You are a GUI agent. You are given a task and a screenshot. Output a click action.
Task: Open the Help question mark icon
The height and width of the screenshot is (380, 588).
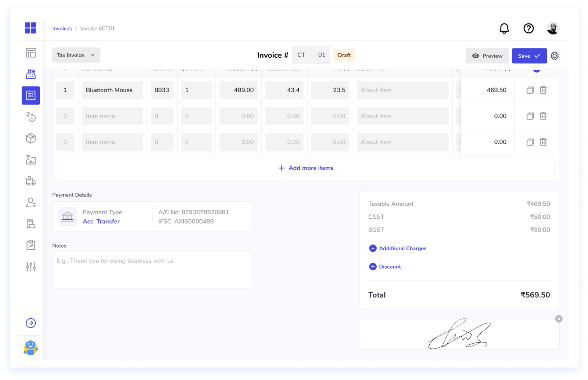(528, 28)
